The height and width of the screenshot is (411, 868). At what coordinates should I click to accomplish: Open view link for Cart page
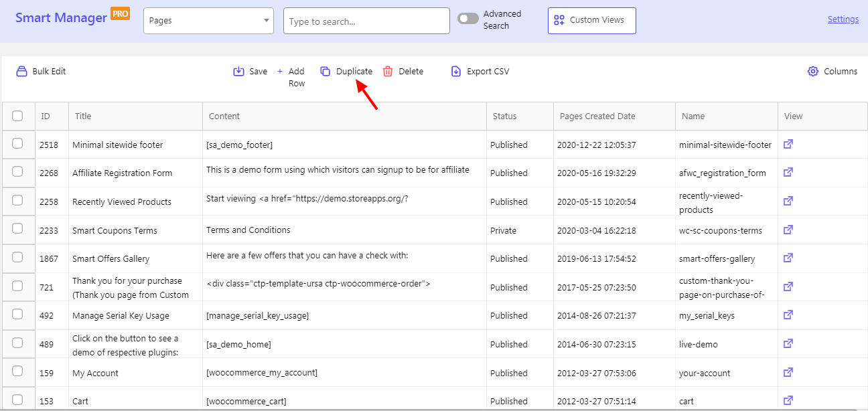pos(788,400)
